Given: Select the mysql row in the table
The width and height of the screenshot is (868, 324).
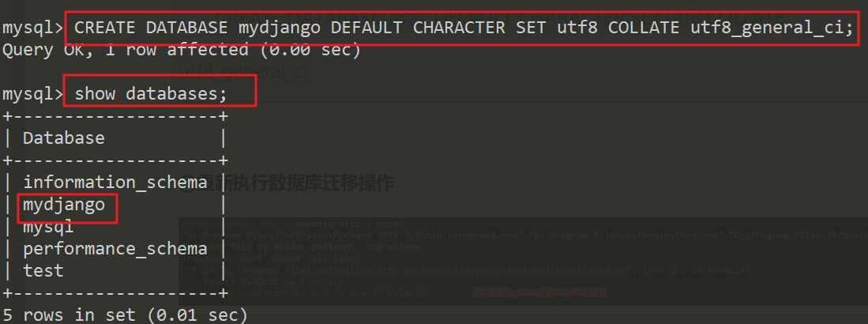Looking at the screenshot, I should coord(48,227).
